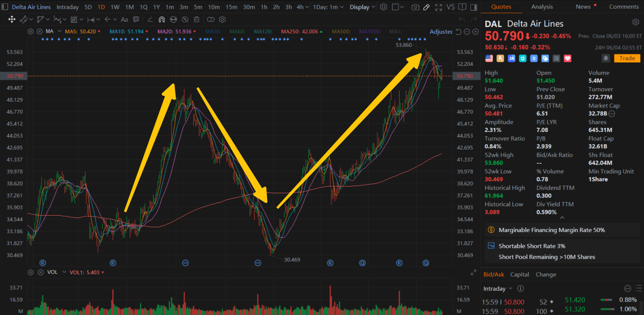
Task: Open drawing toolbar settings gear
Action: pyautogui.click(x=222, y=20)
